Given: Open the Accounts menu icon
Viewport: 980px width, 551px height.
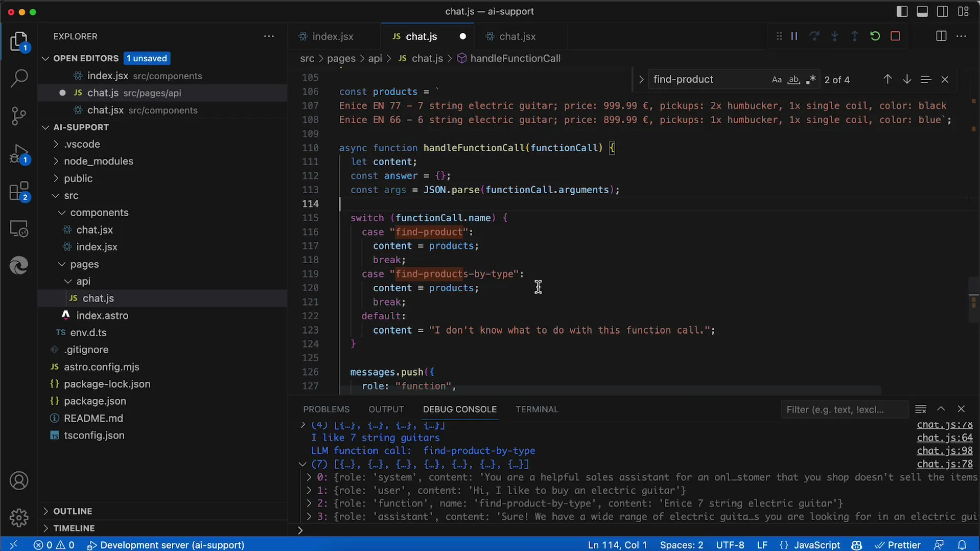Looking at the screenshot, I should pos(19,481).
